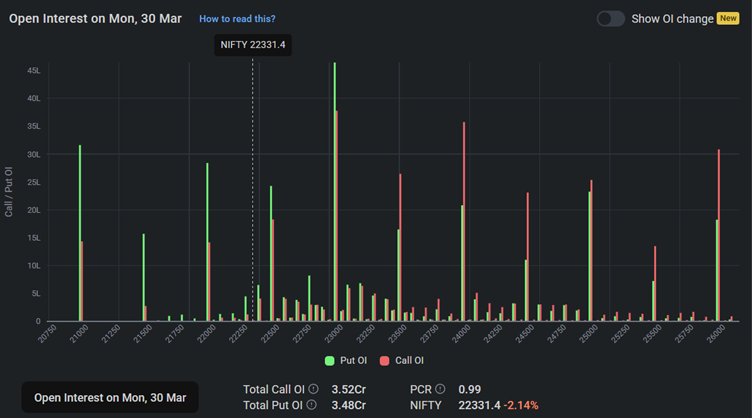Toggle the Show OI change switch
Viewport: 752px width, 418px height.
pos(610,19)
